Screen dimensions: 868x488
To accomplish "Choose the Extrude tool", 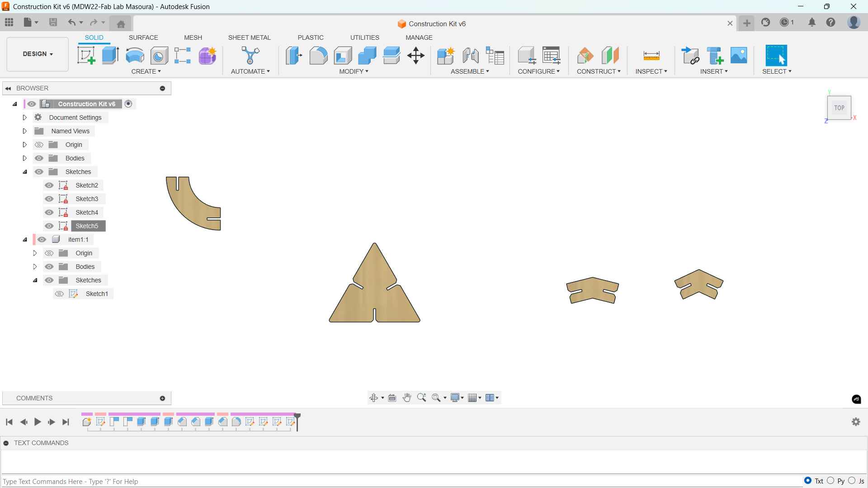I will pos(110,56).
